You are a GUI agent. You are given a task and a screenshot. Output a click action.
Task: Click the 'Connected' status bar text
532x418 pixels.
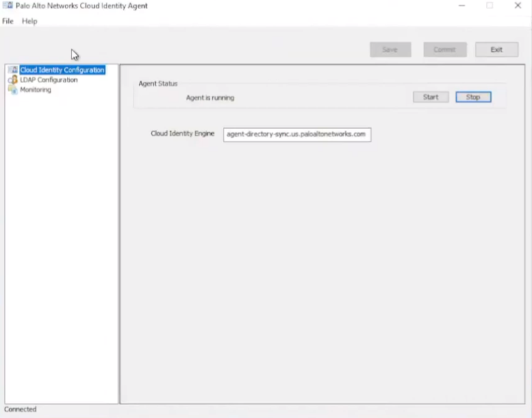pyautogui.click(x=20, y=409)
